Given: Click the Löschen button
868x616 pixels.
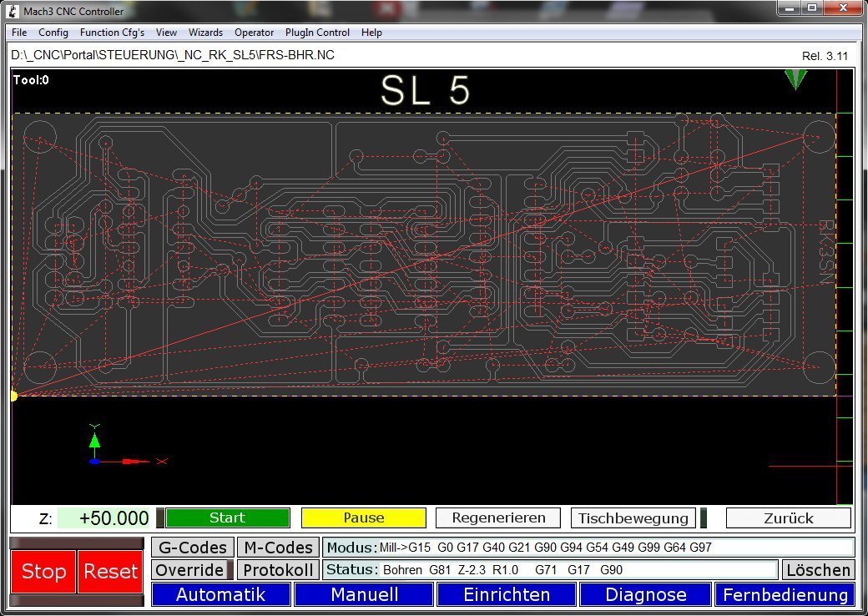Looking at the screenshot, I should coord(818,569).
